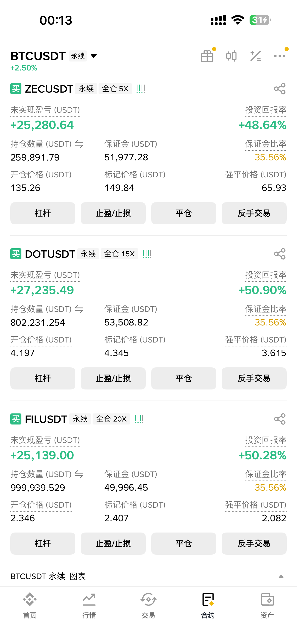Open the BTCUSDT pair dropdown arrow
The width and height of the screenshot is (297, 644).
tap(94, 56)
